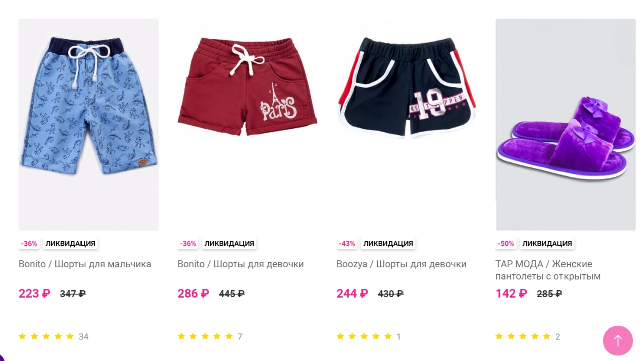This screenshot has height=361, width=644.
Task: Click the 223 ₽ price
Action: pyautogui.click(x=34, y=294)
